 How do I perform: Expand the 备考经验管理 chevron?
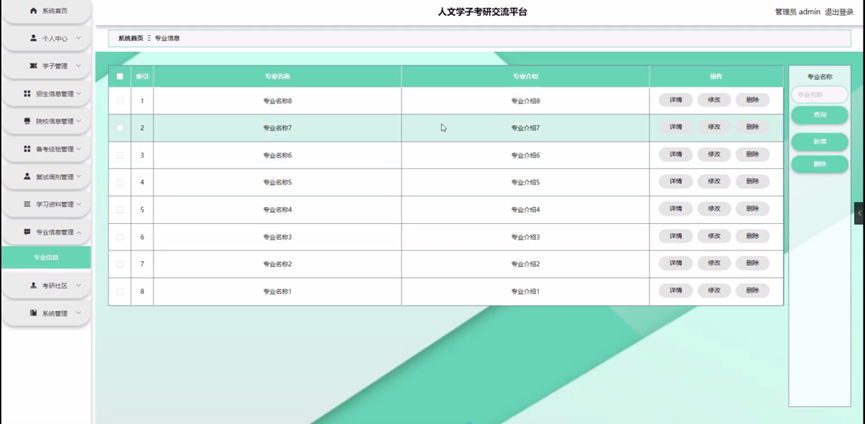[78, 149]
